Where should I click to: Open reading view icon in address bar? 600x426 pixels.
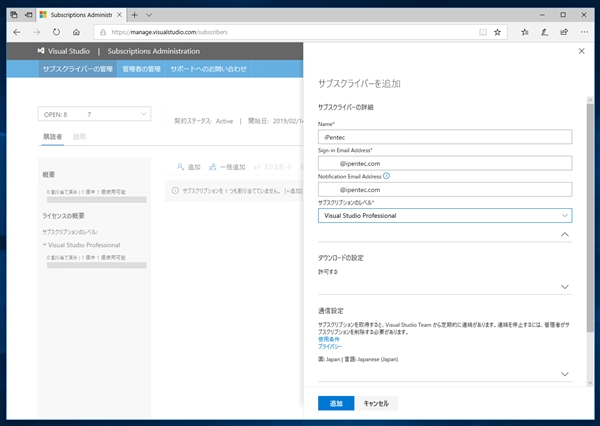[483, 32]
